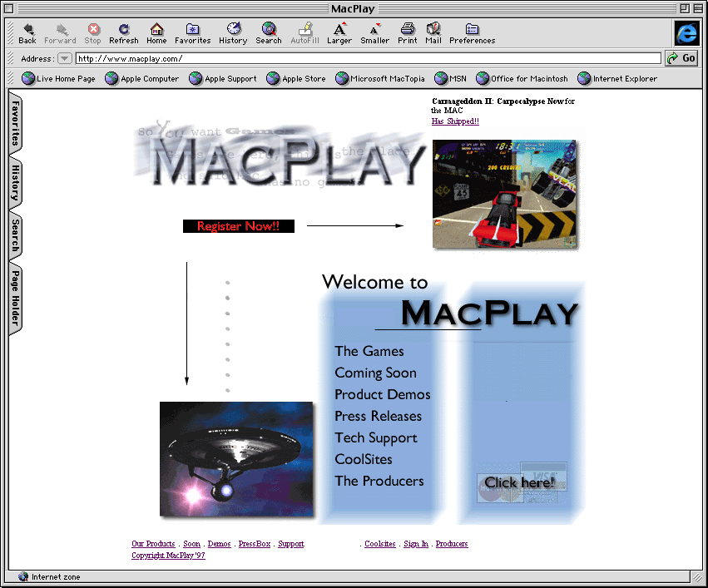Click the starship Enterprise image

(x=236, y=459)
